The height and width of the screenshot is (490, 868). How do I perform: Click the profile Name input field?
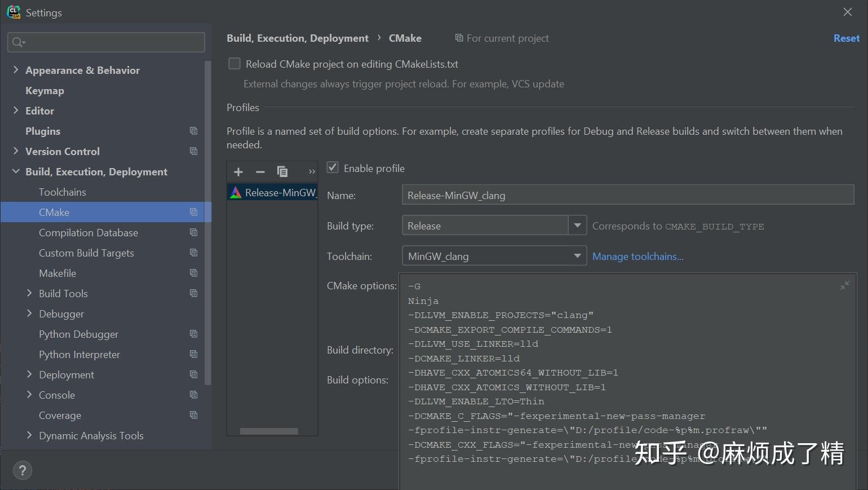point(627,195)
